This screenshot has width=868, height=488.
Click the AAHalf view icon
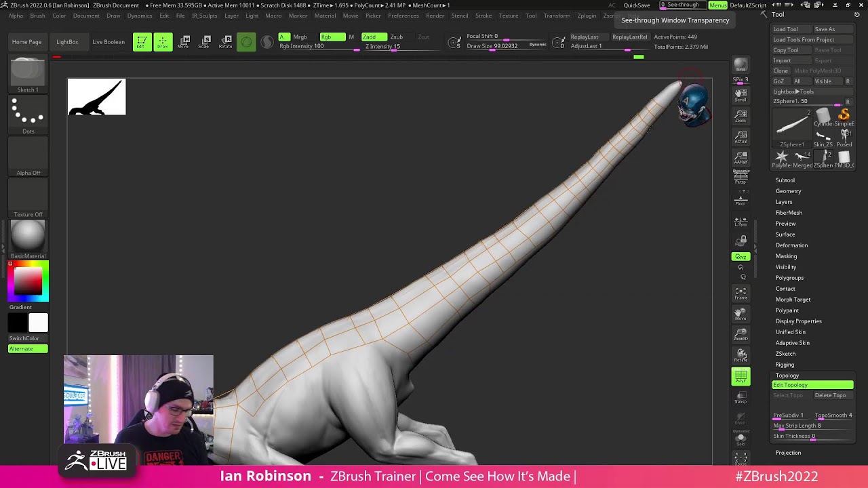741,157
